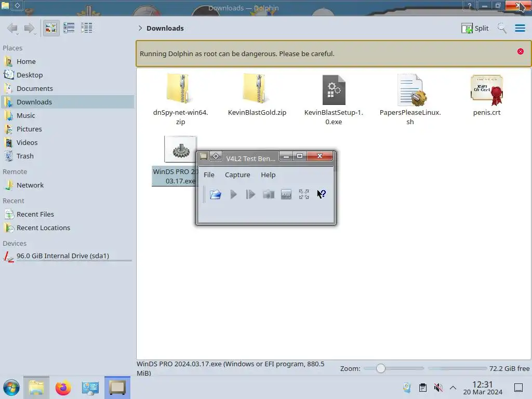Go back in Dolphin navigation
532x399 pixels.
pos(12,28)
